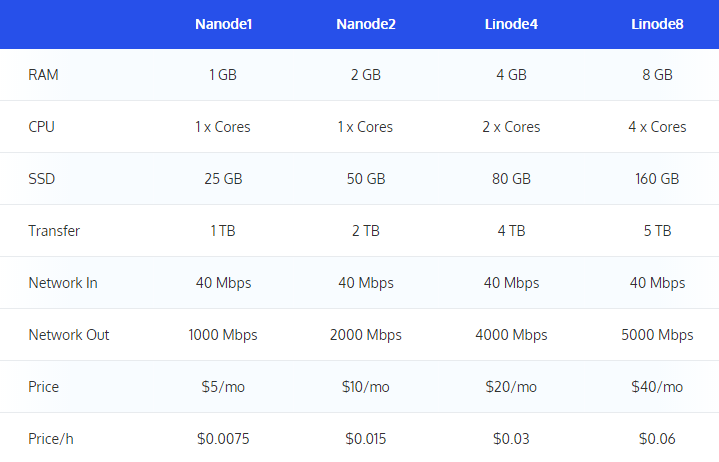Select the $10/mo price cell
The height and width of the screenshot is (462, 719).
pyautogui.click(x=366, y=387)
